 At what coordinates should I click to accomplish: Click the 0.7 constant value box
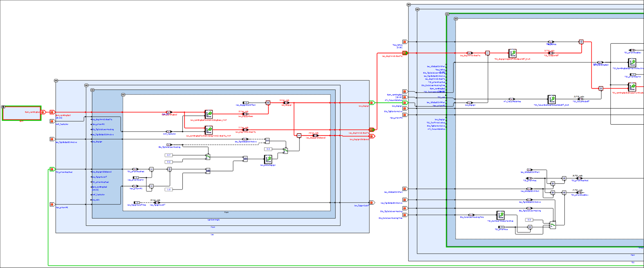pos(169,155)
